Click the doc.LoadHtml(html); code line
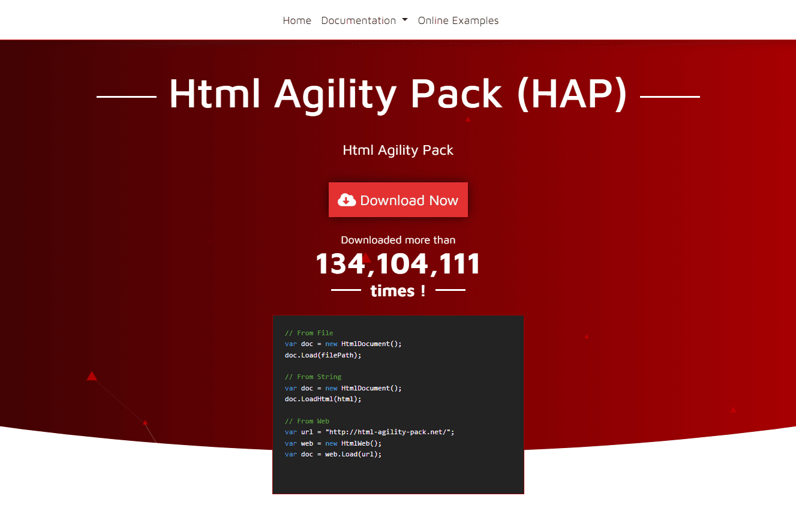 [x=323, y=399]
